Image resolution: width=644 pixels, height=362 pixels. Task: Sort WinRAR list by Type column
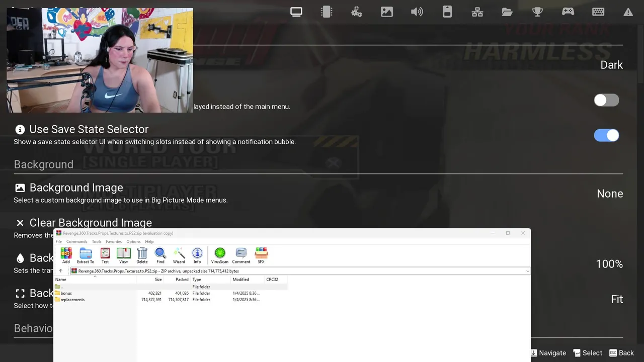(x=210, y=280)
